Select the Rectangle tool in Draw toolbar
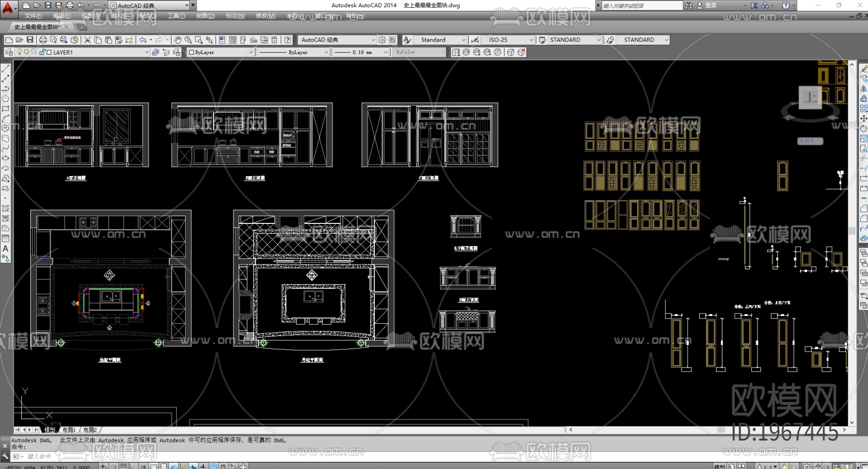This screenshot has height=469, width=868. coord(5,109)
